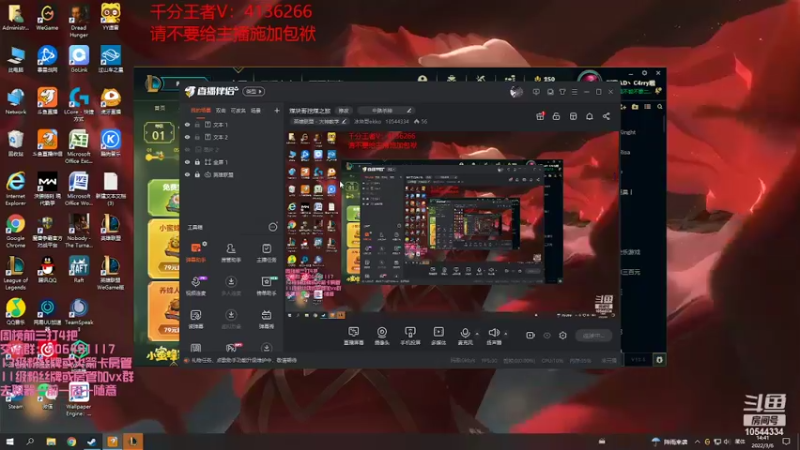
Task: Toggle lock on 文本 1 layer
Action: (x=197, y=124)
